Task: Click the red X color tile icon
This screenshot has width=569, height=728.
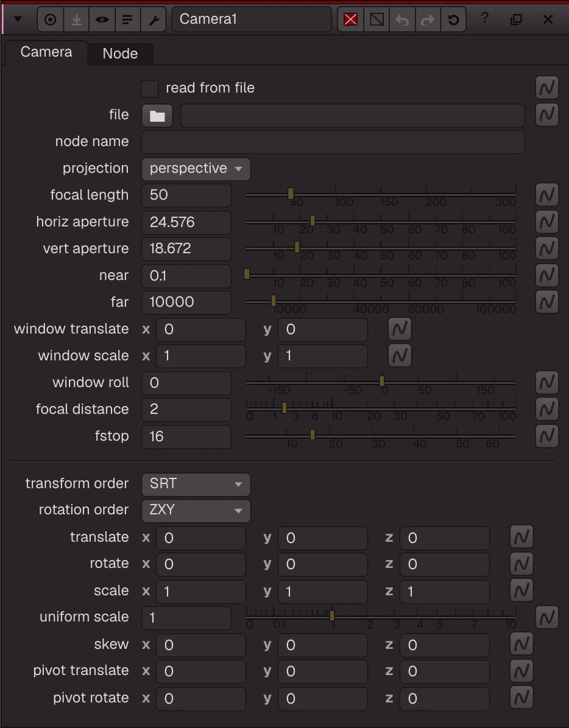Action: point(351,19)
